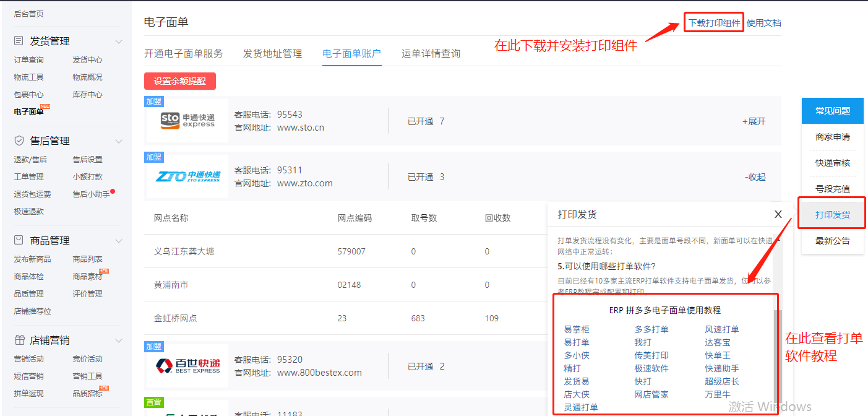
Task: Open 评价管理 menu item
Action: 87,294
